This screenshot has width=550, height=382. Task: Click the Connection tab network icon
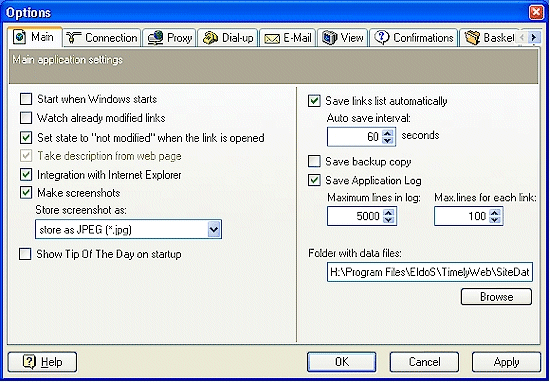tap(73, 38)
